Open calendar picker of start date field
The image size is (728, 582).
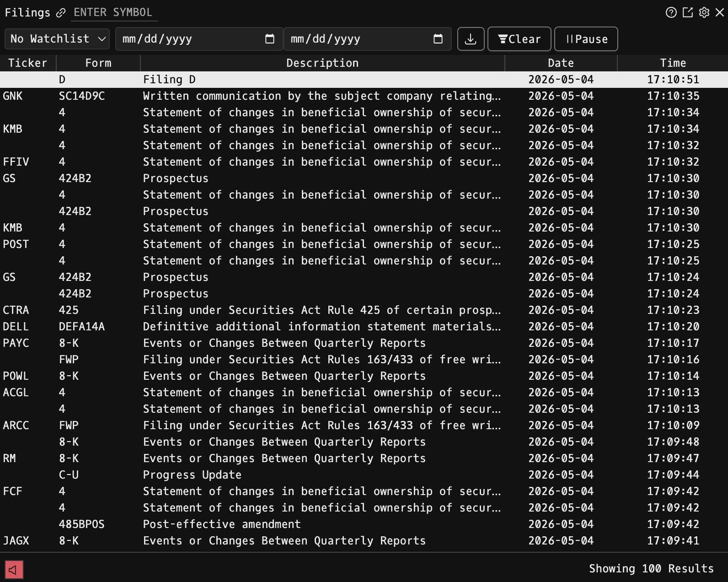click(x=270, y=39)
